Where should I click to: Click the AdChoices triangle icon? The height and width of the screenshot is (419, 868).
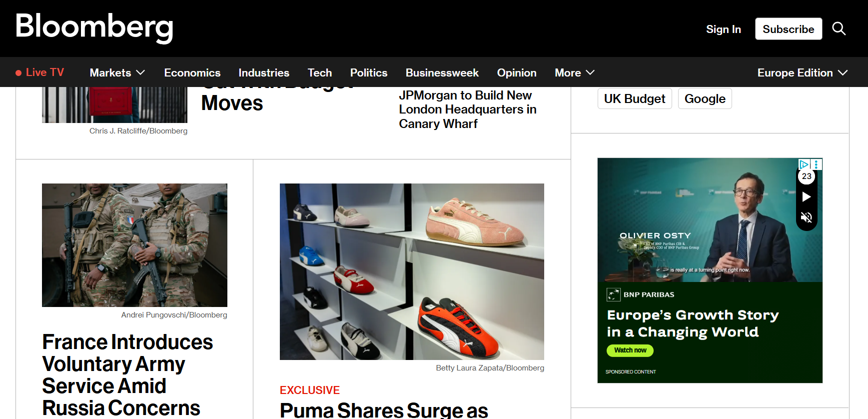click(x=804, y=164)
